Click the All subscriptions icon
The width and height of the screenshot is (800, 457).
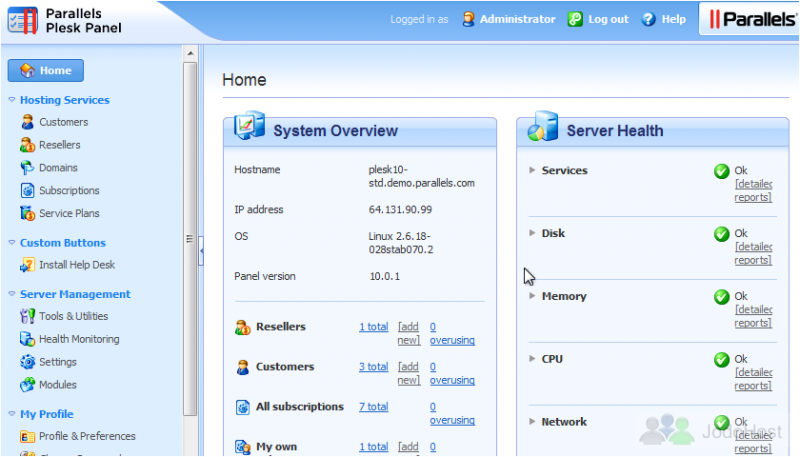tap(242, 408)
